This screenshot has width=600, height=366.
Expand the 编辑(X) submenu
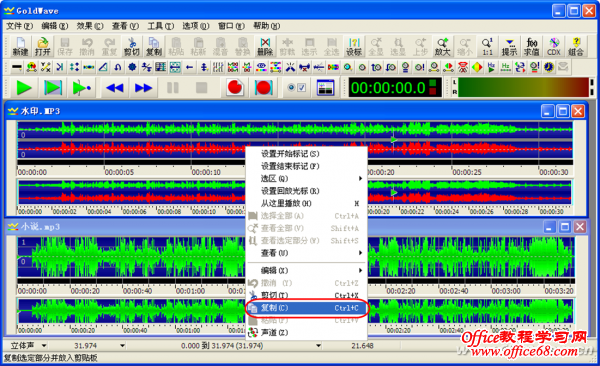tap(306, 270)
